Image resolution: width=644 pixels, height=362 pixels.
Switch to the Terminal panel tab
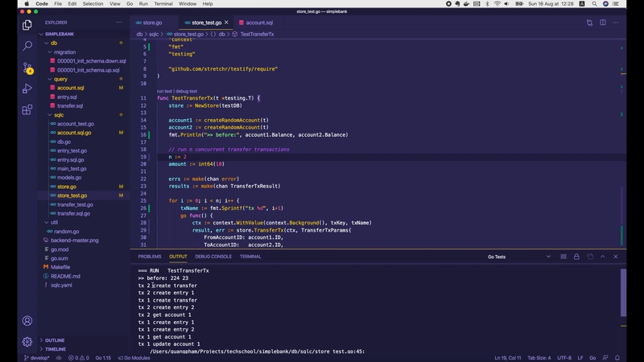coord(250,257)
